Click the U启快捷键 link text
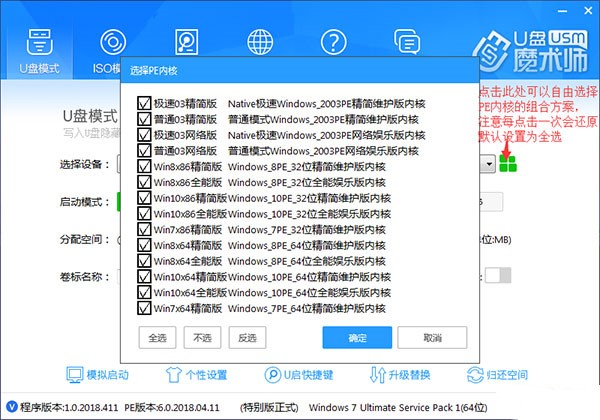 [308, 375]
